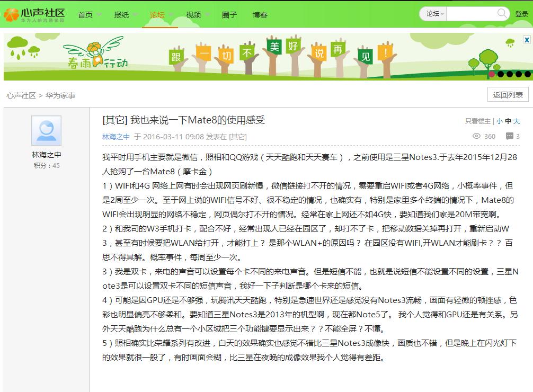Switch font size to 小
Viewport: 533px width, 392px height.
coord(501,121)
